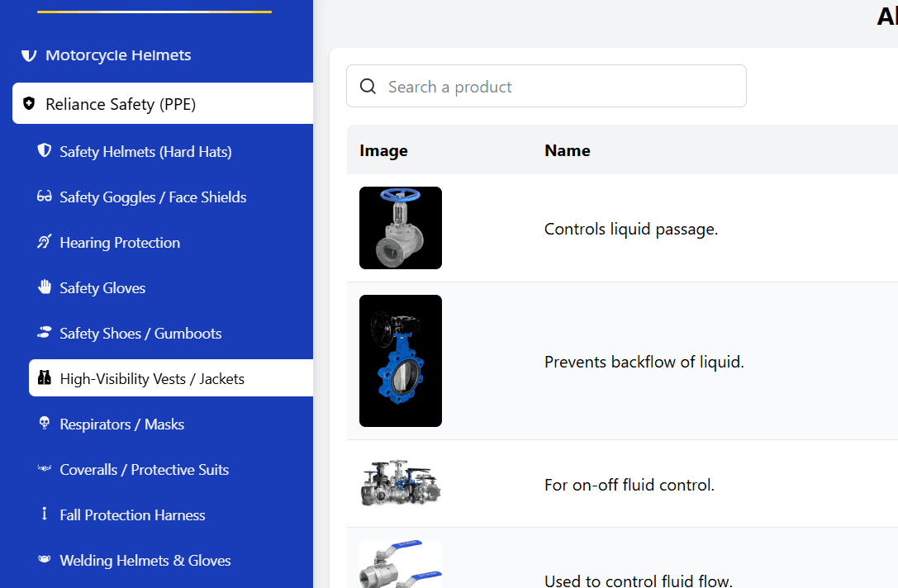This screenshot has width=898, height=588.
Task: Open the Coveralls / Protective Suits category
Action: pos(144,469)
